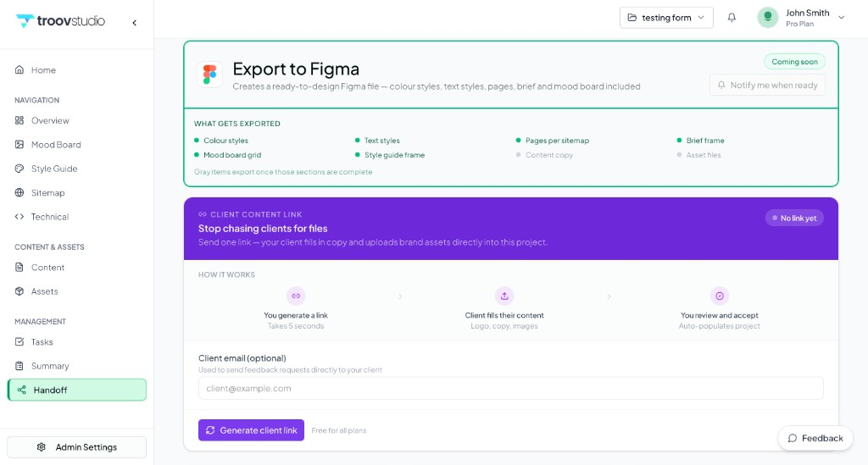
Task: Click the Pro Plan label
Action: click(800, 24)
